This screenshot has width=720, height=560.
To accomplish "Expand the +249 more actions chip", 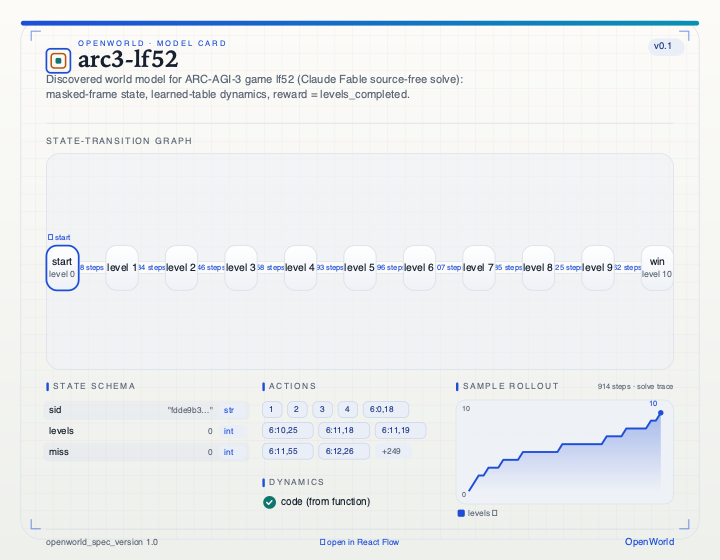I will point(393,451).
